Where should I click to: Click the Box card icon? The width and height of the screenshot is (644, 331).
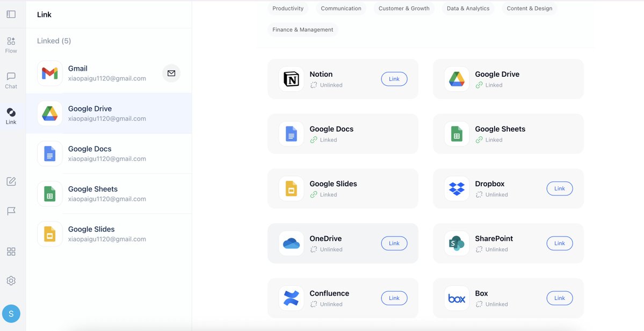pyautogui.click(x=457, y=298)
